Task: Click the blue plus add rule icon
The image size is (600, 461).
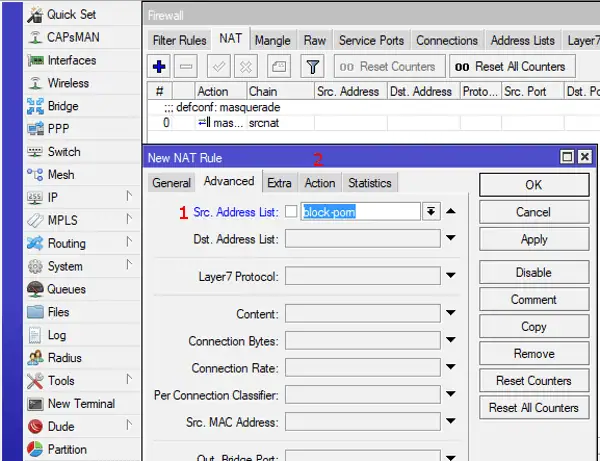Action: [159, 67]
